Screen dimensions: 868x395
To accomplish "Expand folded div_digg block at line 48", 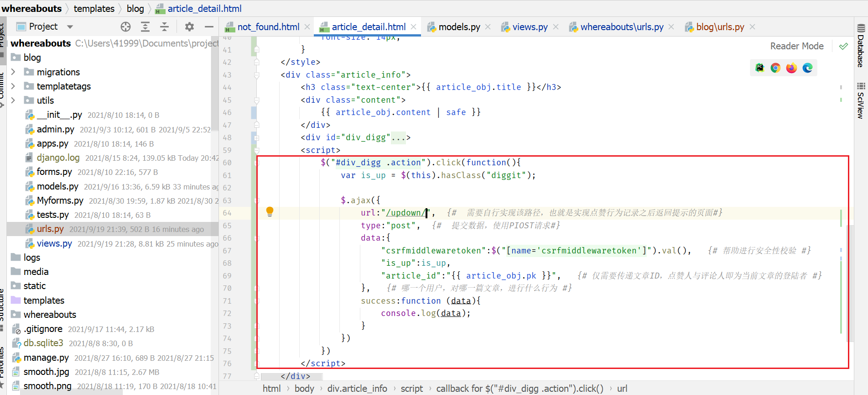I will point(256,137).
